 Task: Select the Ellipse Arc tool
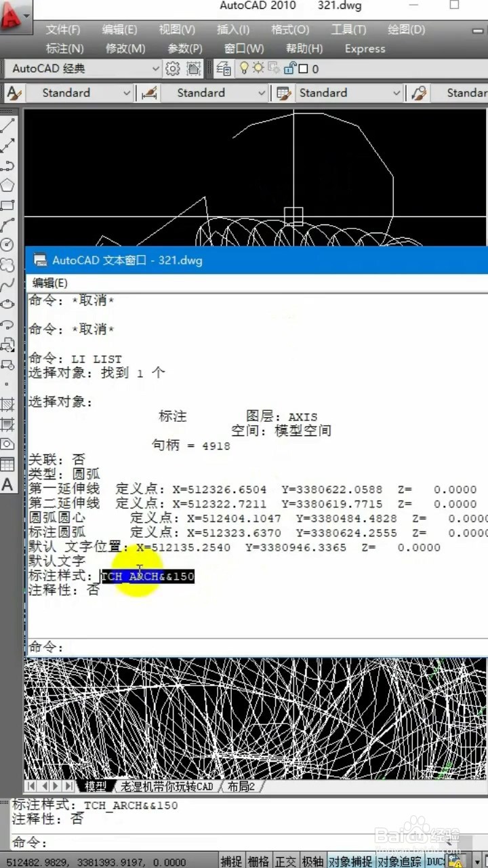(x=7, y=325)
